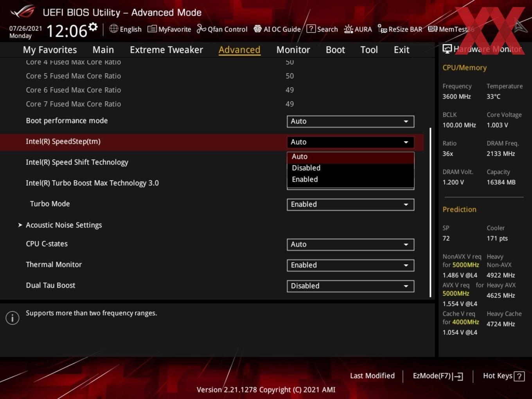Click the BIOS version copyright text
Image resolution: width=532 pixels, height=399 pixels.
(x=266, y=390)
